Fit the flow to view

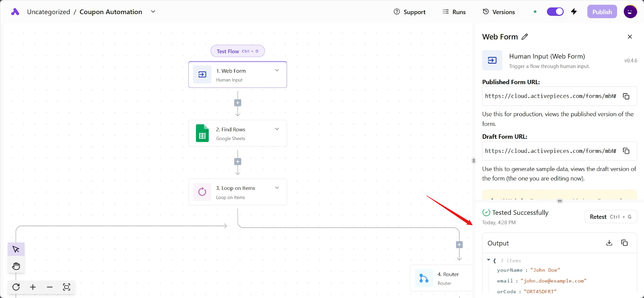click(x=67, y=287)
